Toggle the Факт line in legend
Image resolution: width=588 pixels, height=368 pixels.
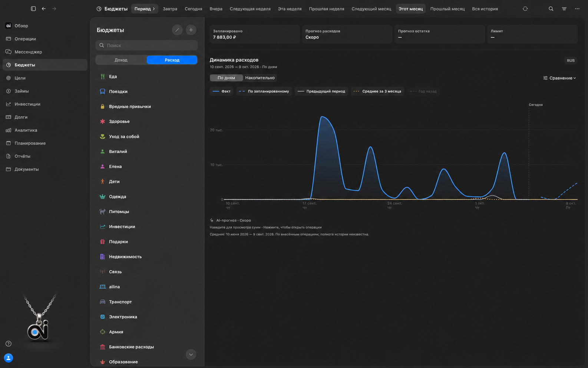coord(222,91)
